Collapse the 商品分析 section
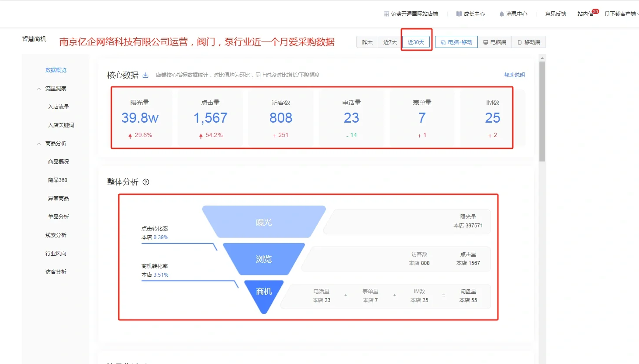 (x=39, y=143)
